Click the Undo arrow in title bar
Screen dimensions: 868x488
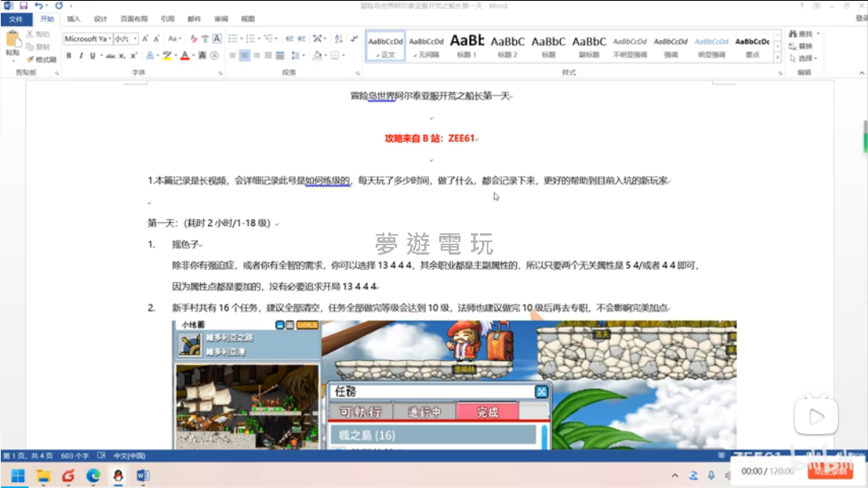click(x=38, y=6)
